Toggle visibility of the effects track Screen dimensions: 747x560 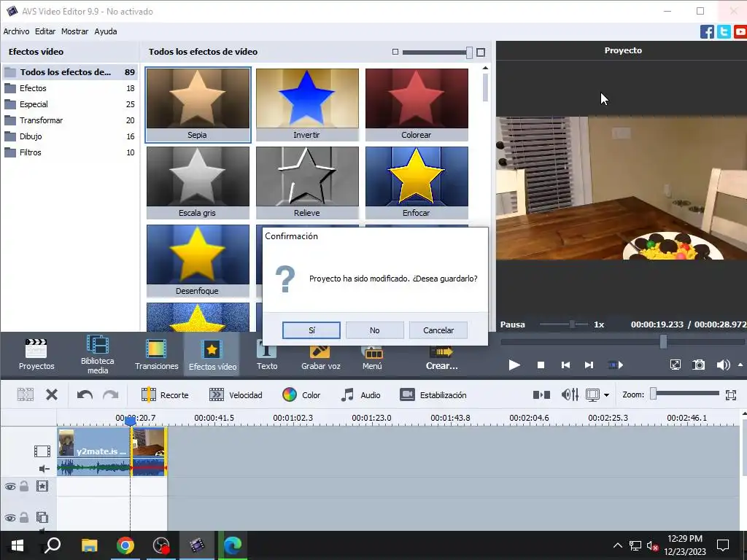click(x=10, y=486)
